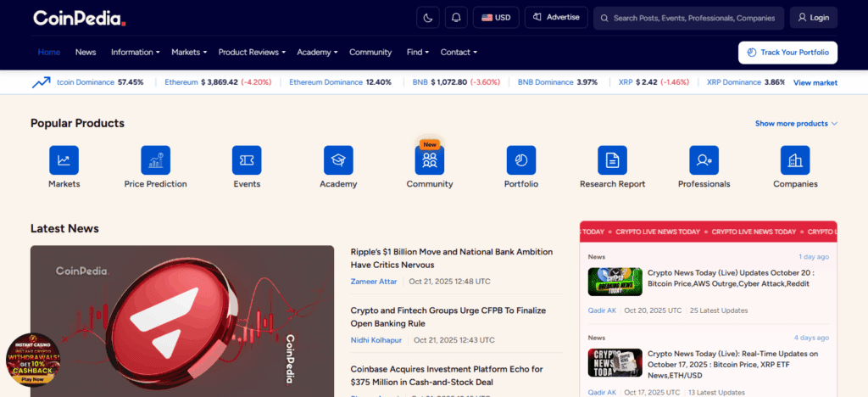Screen dimensions: 868x397
Task: Open the Portfolio pie chart icon
Action: (x=521, y=160)
